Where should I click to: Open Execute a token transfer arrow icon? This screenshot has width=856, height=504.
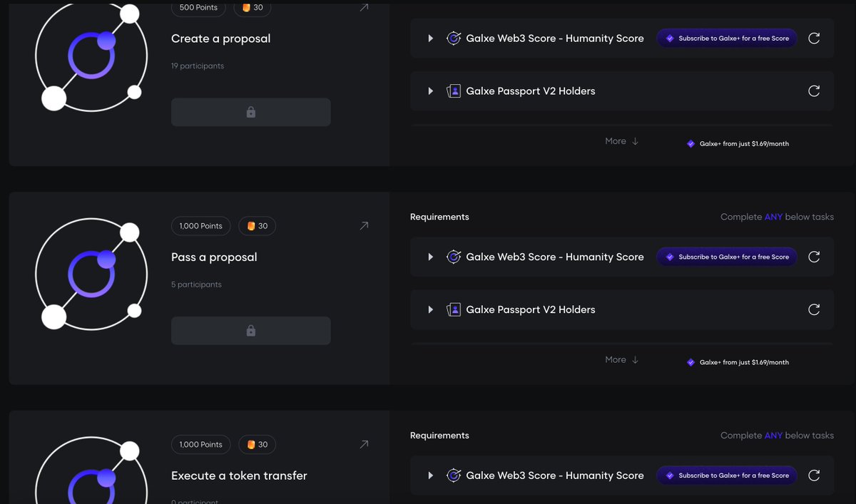pos(364,444)
